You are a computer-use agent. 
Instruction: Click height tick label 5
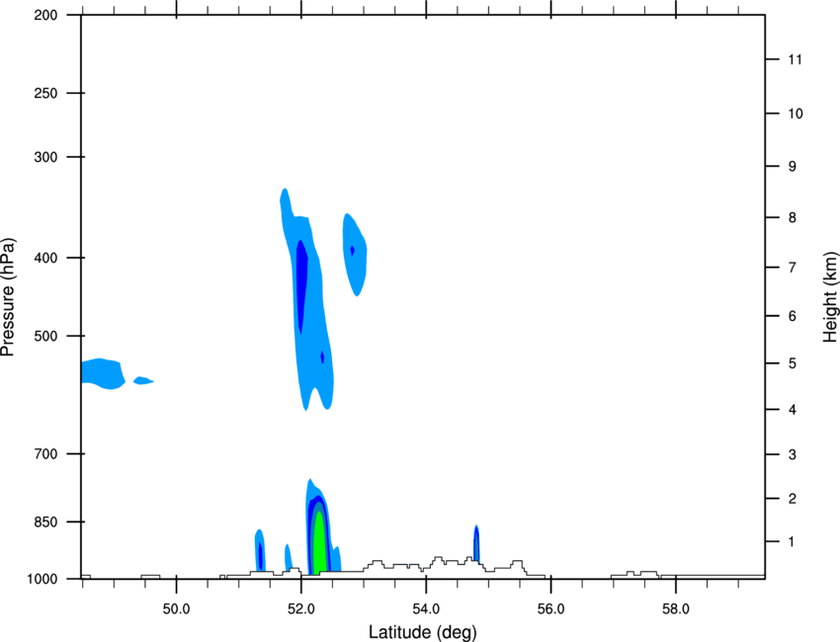(x=792, y=363)
